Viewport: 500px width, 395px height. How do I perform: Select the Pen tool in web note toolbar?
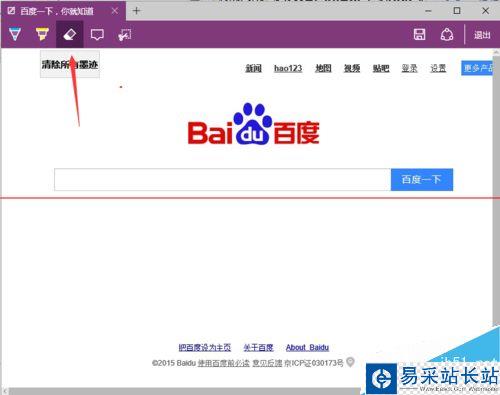tap(15, 34)
